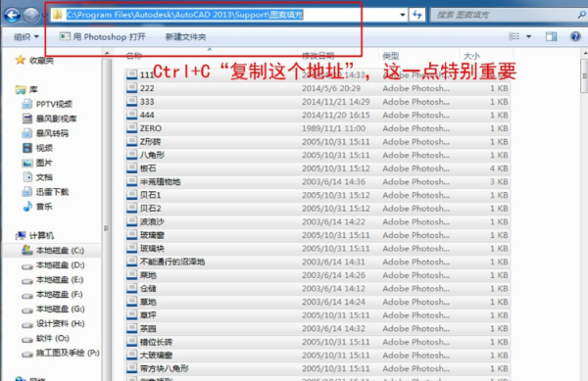Viewport: 588px width, 381px height.
Task: Select the file named 仓储
Action: pyautogui.click(x=317, y=289)
